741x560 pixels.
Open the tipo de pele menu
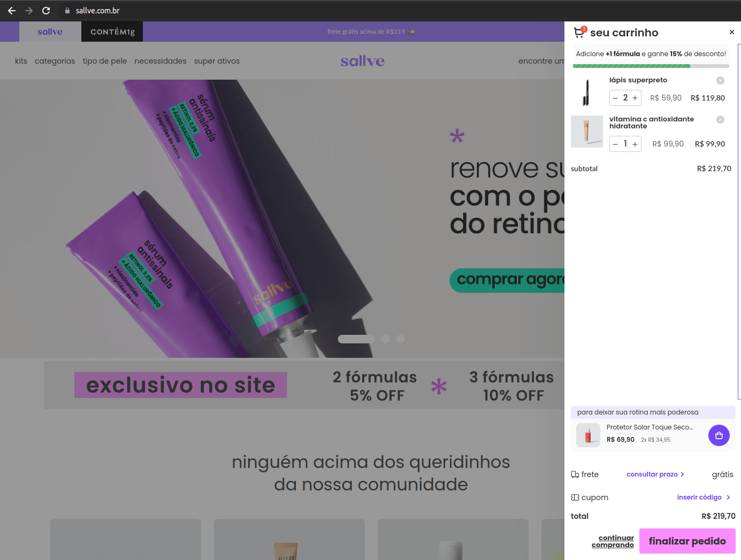coord(105,61)
